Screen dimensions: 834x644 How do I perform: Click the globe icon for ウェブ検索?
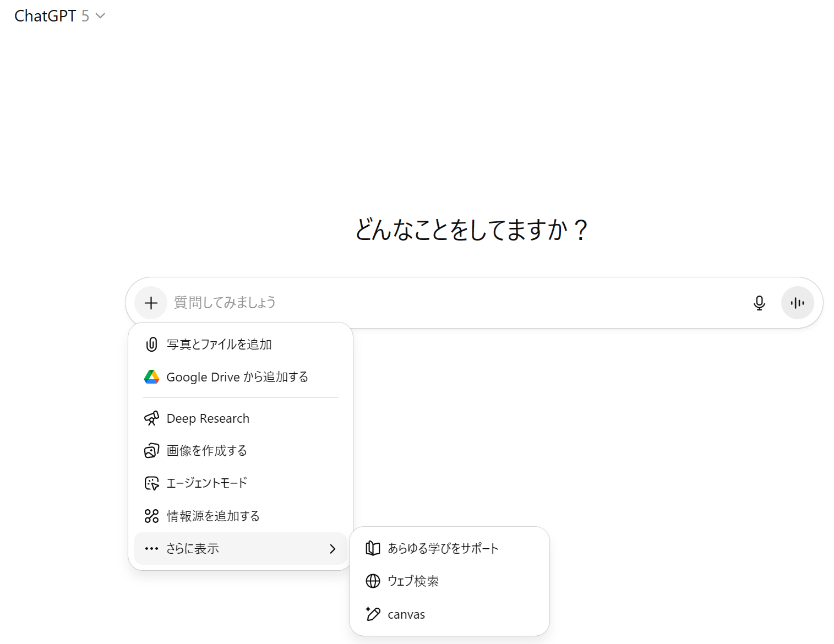[x=373, y=581]
